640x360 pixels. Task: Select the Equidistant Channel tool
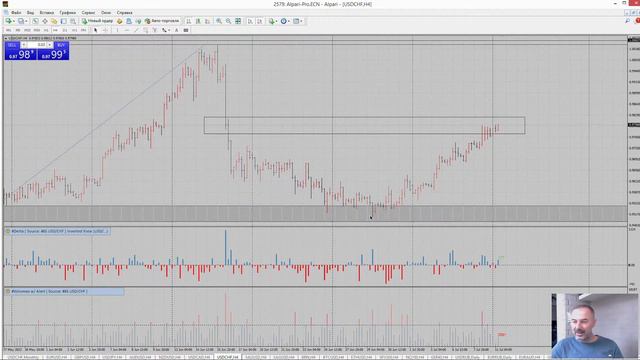[145, 30]
